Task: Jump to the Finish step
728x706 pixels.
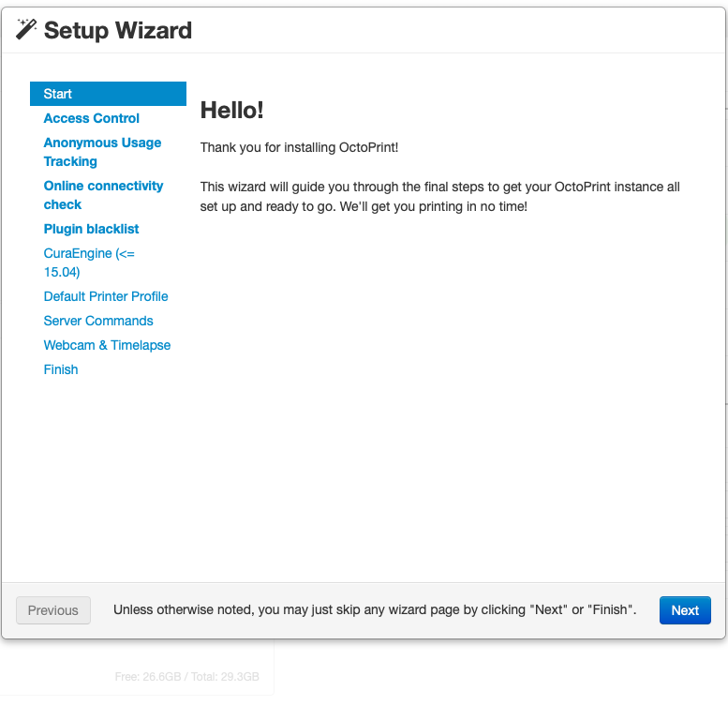Action: (61, 369)
